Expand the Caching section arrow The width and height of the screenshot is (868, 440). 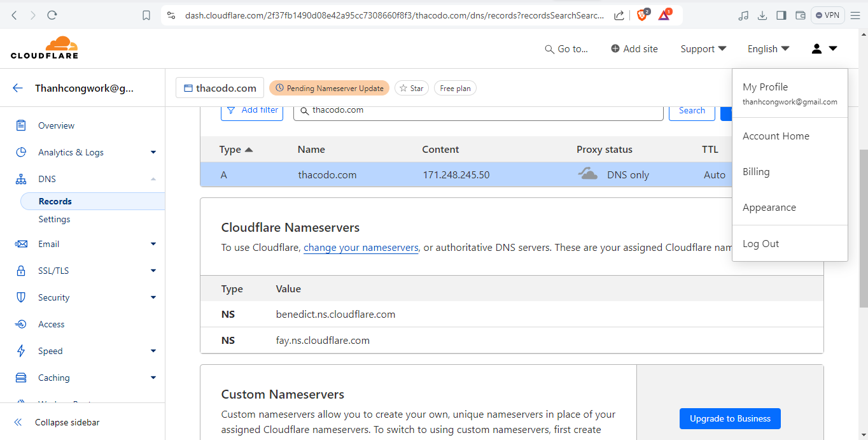point(153,378)
